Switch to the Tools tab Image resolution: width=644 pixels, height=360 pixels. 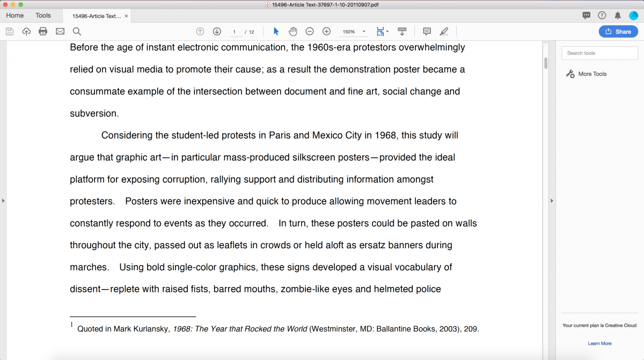coord(43,16)
